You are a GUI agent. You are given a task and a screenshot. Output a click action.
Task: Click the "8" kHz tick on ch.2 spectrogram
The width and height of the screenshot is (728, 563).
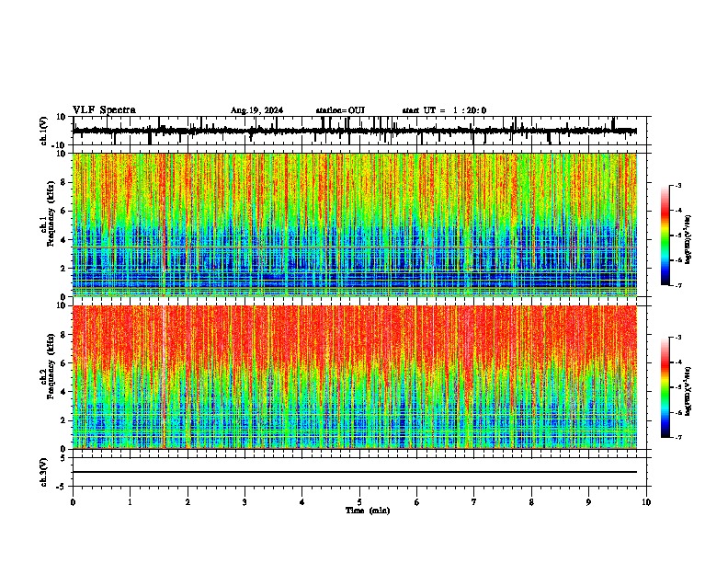tap(64, 335)
